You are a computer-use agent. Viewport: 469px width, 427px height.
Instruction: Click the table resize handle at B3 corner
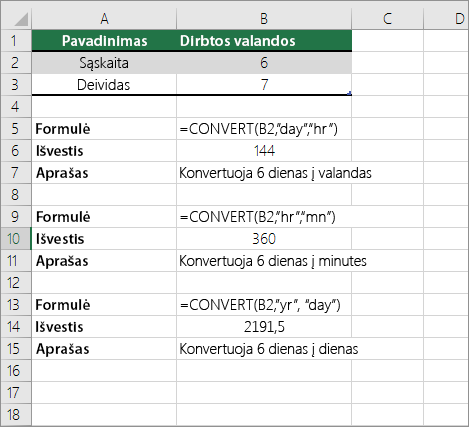point(350,94)
